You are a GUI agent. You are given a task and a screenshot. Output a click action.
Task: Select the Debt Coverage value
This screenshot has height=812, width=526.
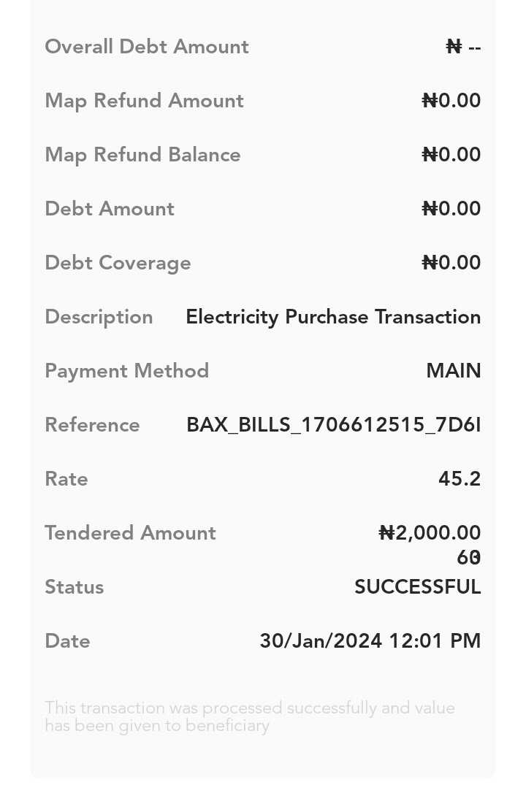click(x=451, y=263)
